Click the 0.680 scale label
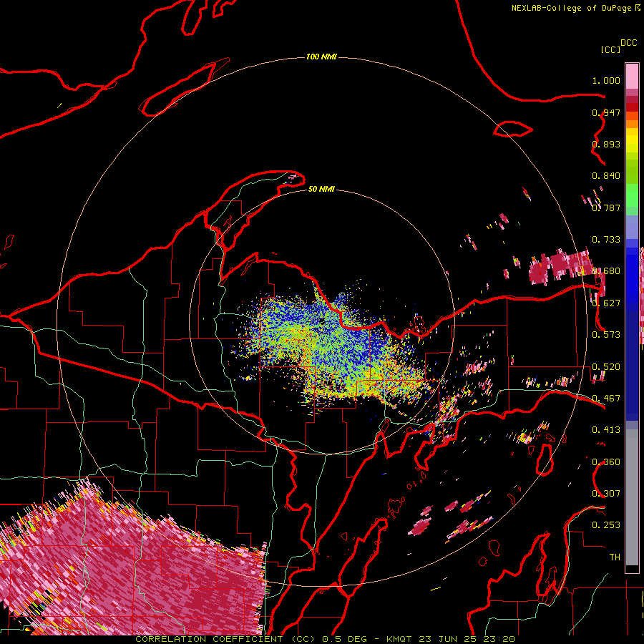 click(x=606, y=271)
